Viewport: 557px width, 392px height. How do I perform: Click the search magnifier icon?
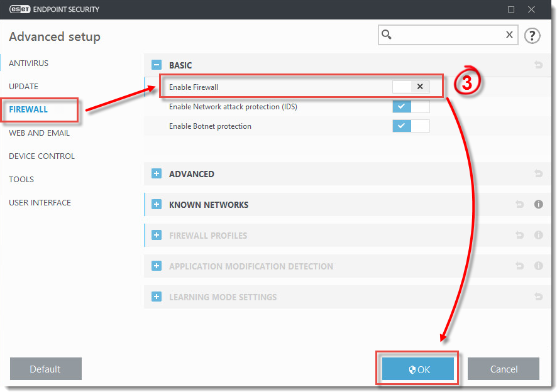click(387, 35)
